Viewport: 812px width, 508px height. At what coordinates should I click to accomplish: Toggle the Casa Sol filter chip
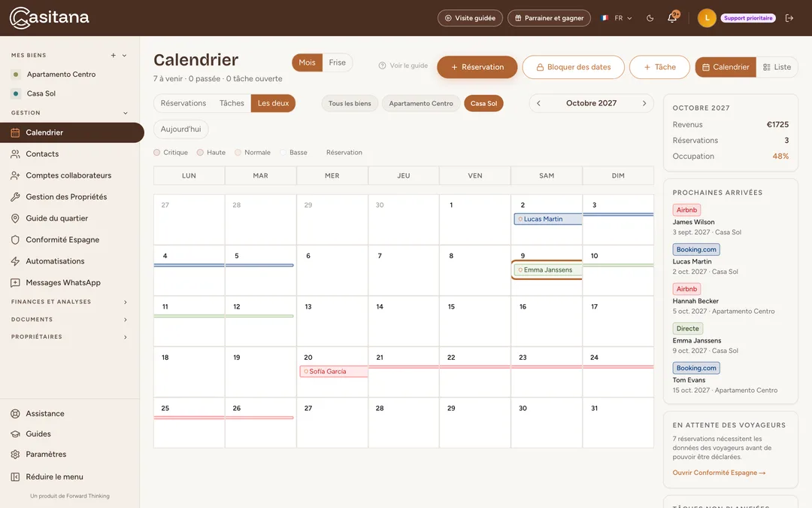click(x=483, y=103)
